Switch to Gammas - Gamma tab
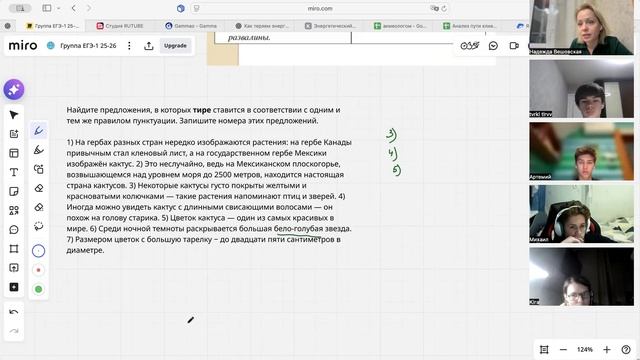This screenshot has width=640, height=360. click(x=191, y=26)
